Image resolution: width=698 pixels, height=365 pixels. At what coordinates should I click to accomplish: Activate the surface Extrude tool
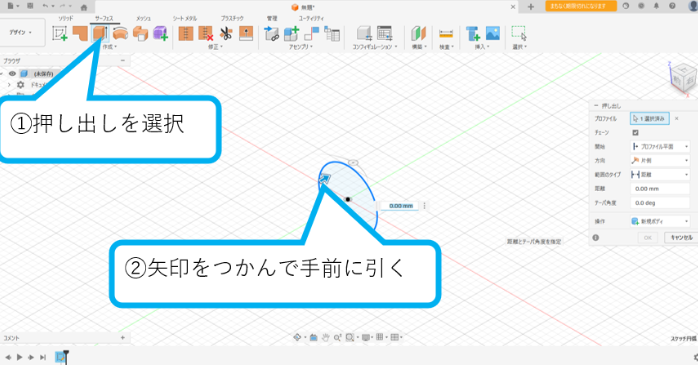(x=100, y=33)
